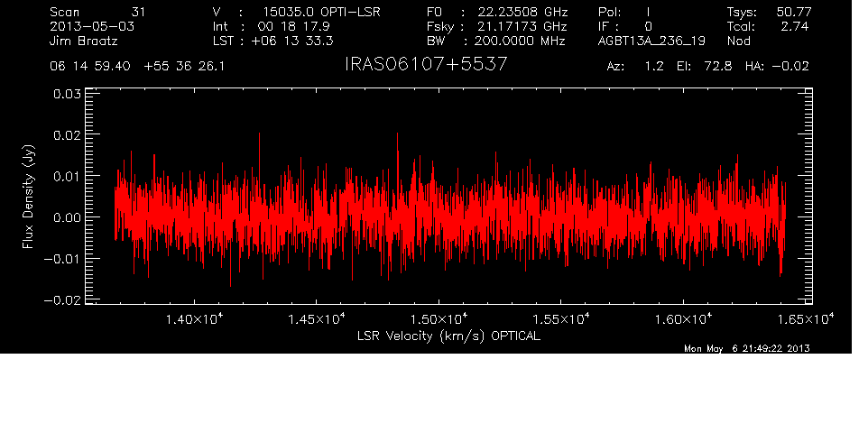Click x-axis tick label 1.40×10⁴

[194, 319]
